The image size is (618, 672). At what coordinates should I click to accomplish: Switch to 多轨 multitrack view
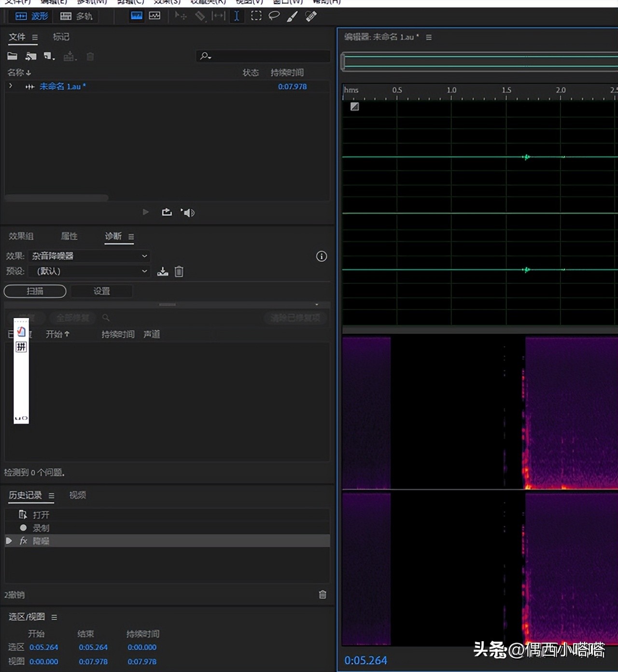tap(76, 16)
